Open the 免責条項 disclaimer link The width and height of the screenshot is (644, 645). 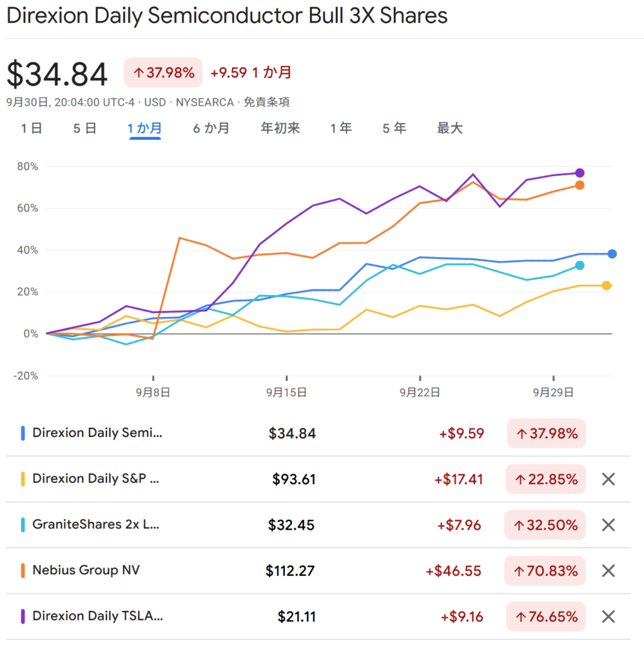click(x=267, y=102)
